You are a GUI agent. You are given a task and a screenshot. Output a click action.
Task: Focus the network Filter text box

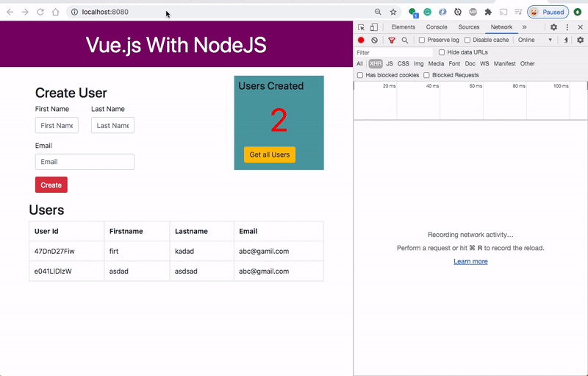(394, 52)
